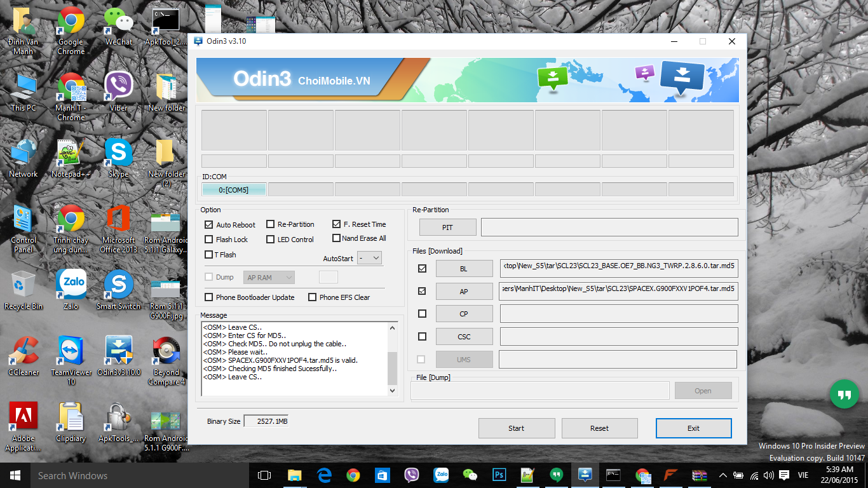This screenshot has width=868, height=488.
Task: Click the Message log vertical scrollbar
Action: coord(392,359)
